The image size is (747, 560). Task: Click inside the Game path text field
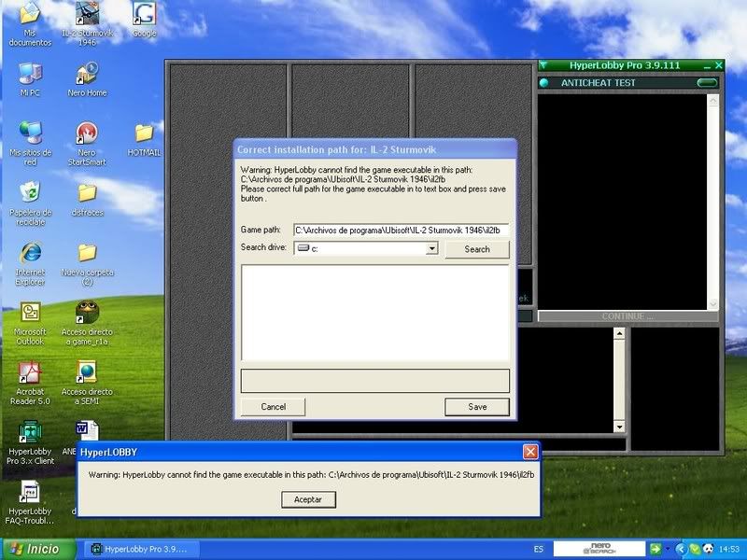point(402,230)
